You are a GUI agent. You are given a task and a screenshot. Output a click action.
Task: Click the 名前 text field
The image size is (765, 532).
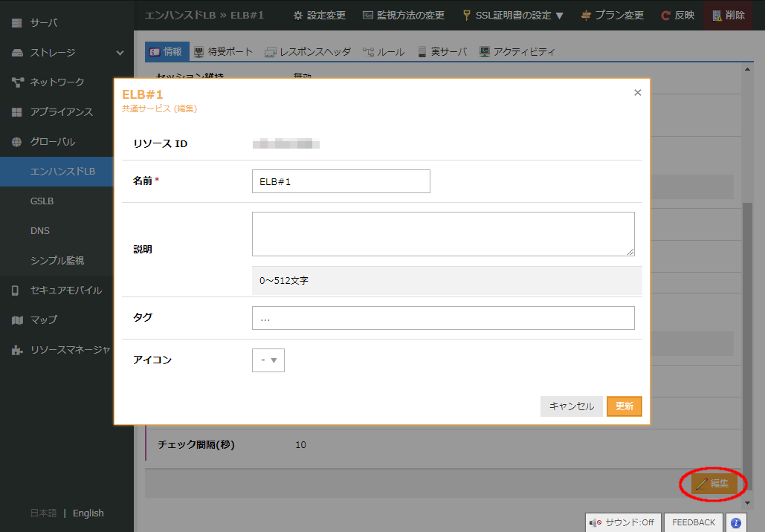click(340, 181)
